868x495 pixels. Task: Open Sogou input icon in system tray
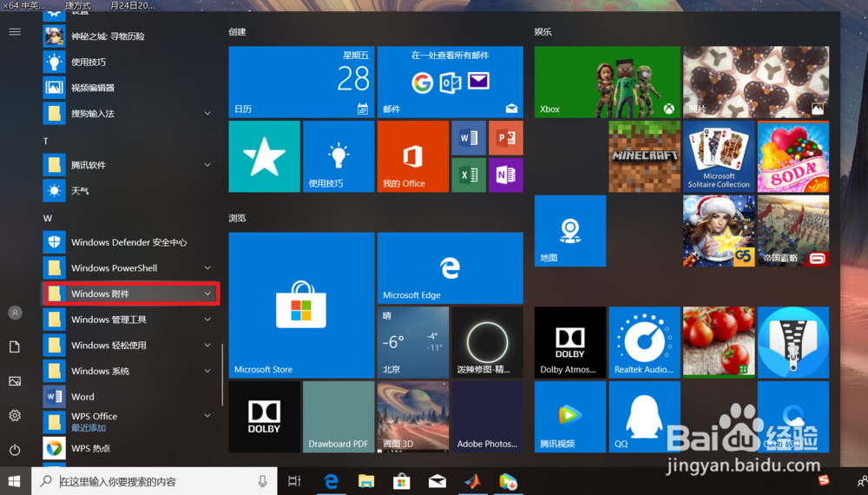click(824, 480)
